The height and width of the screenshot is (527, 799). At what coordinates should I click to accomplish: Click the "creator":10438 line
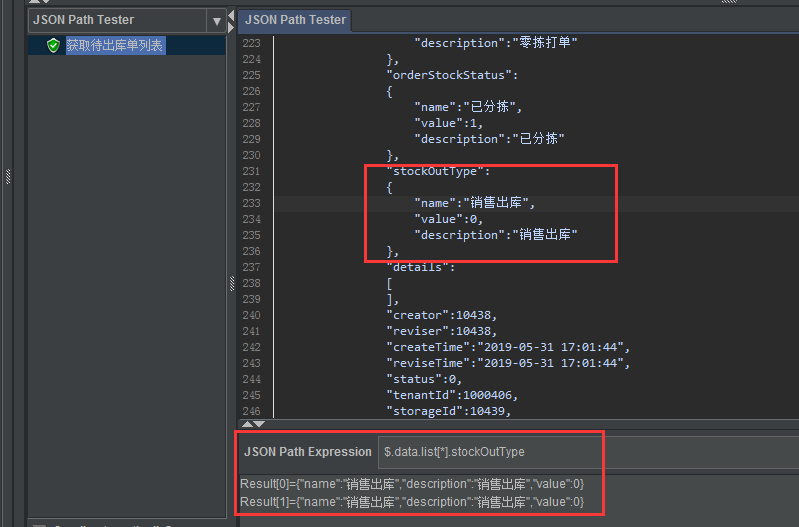coord(441,315)
